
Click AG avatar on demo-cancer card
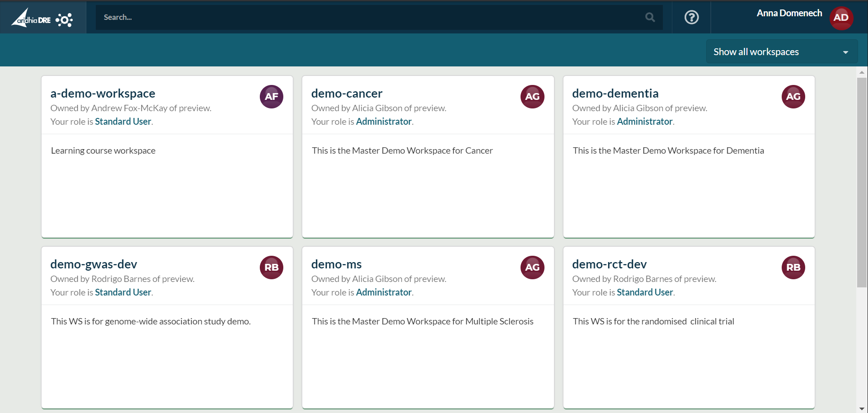coord(532,96)
